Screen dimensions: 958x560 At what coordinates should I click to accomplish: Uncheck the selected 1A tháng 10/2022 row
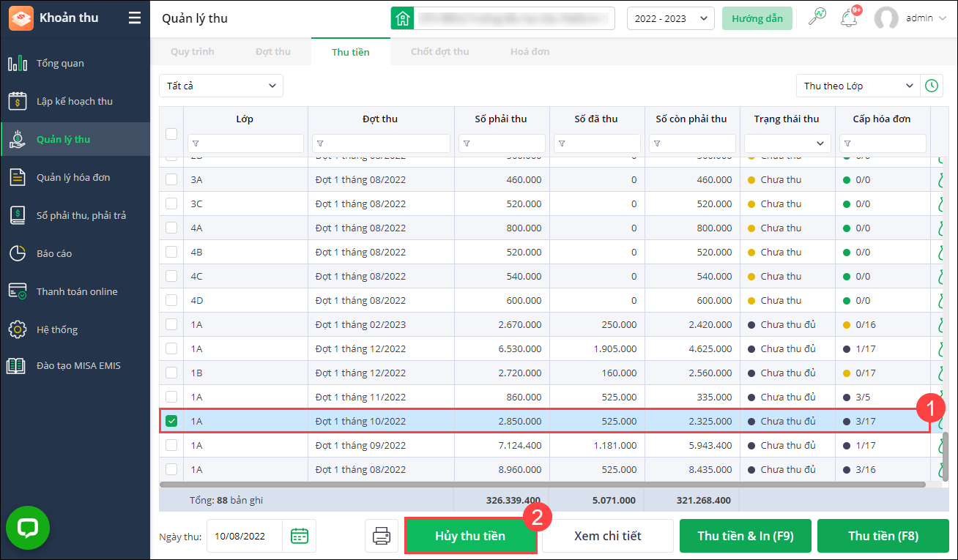(x=171, y=421)
